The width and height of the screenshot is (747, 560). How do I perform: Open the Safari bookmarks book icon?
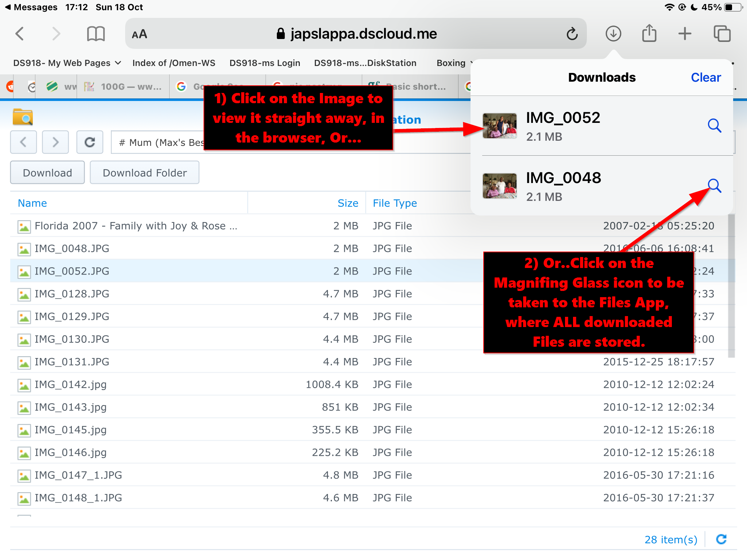(96, 34)
